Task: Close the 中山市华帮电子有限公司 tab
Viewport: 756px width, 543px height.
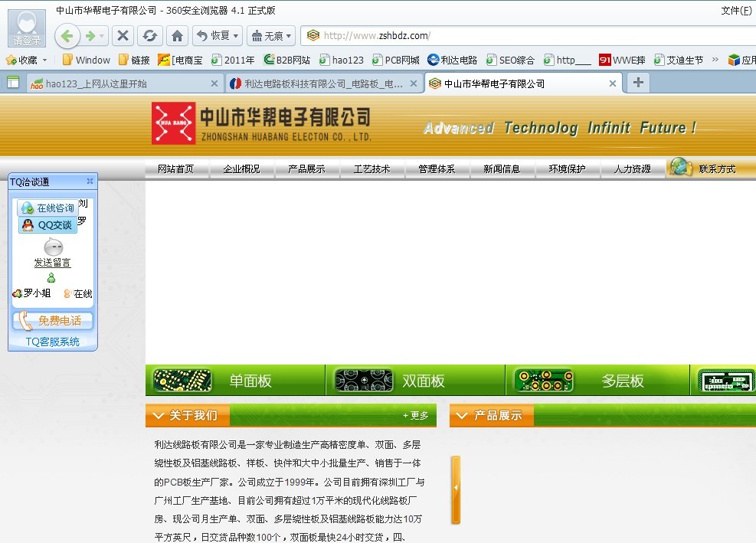Action: (x=612, y=83)
